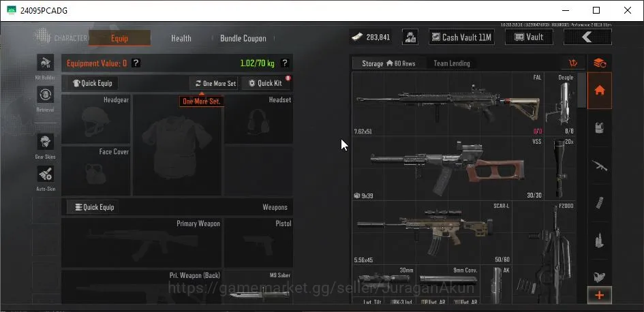This screenshot has height=312, width=644.
Task: Click the player profile icon beside the cash
Action: pyautogui.click(x=410, y=37)
